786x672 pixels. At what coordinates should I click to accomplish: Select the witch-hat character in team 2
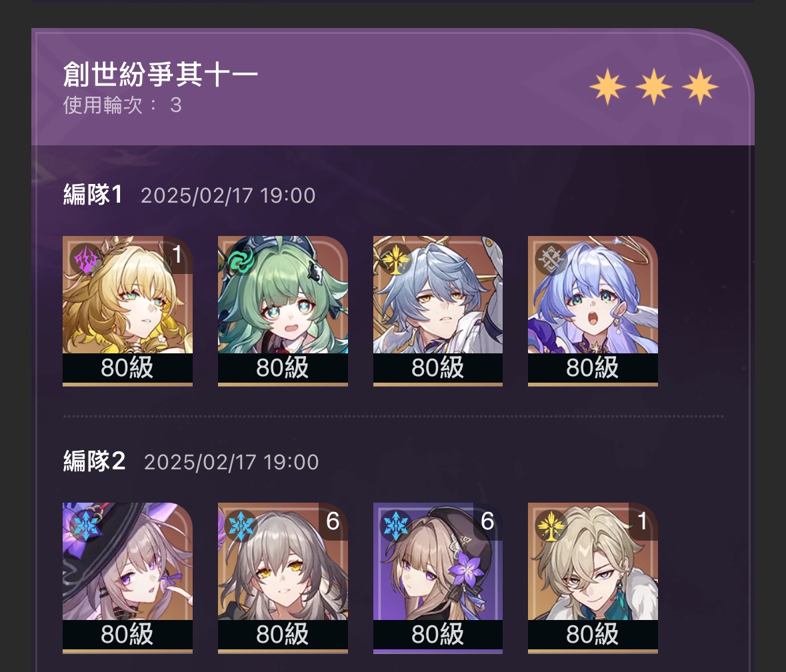[127, 578]
